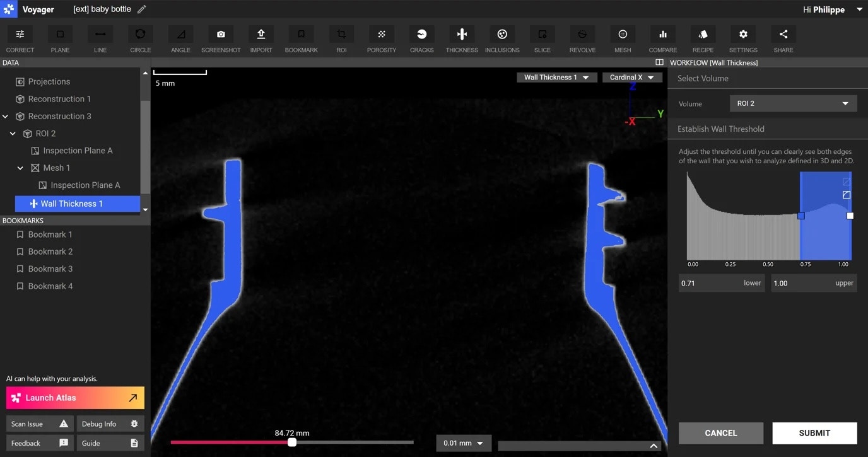Toggle the workflow panel layout icon

click(x=659, y=62)
